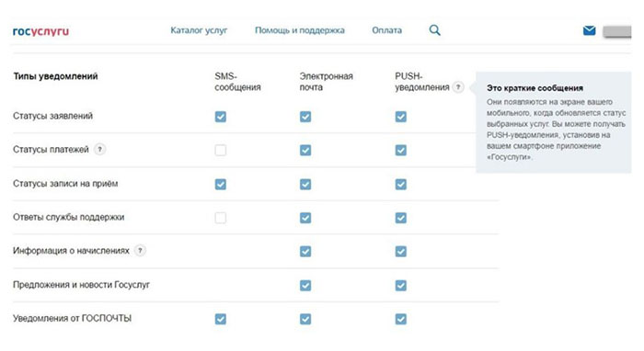
Task: Disable email for Статусы платежей
Action: coord(305,151)
